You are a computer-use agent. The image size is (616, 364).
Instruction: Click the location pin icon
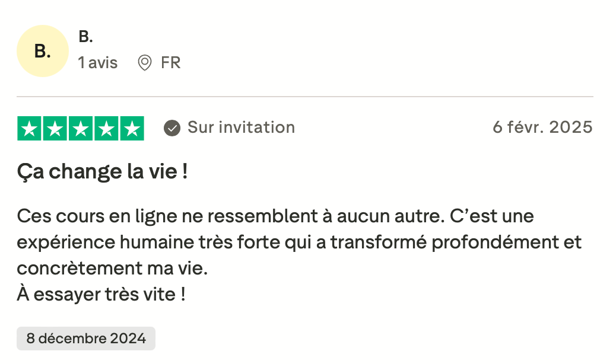pyautogui.click(x=144, y=63)
